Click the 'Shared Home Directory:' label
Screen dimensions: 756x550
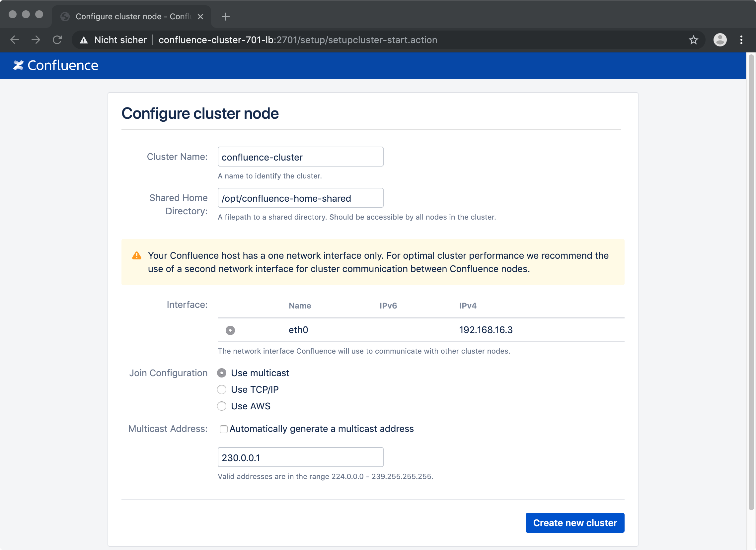[x=178, y=205]
